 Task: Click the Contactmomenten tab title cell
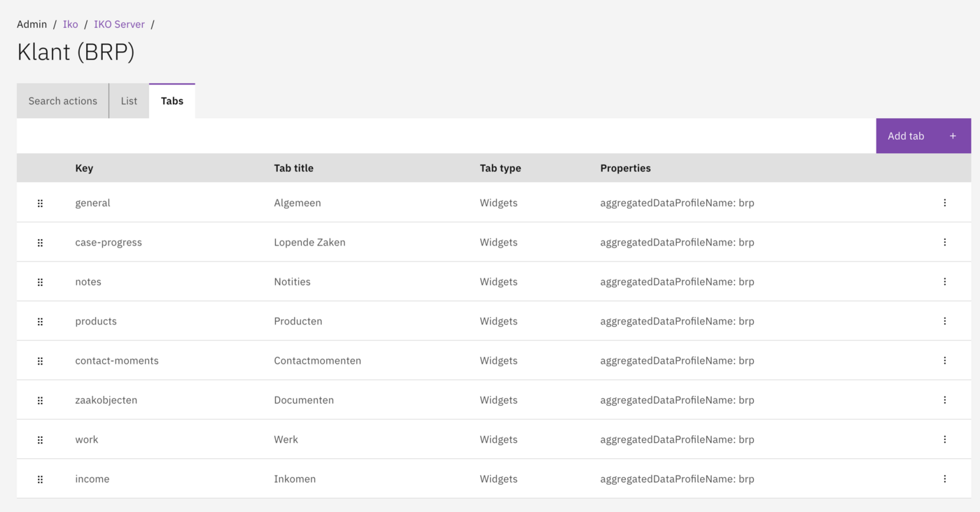click(318, 361)
